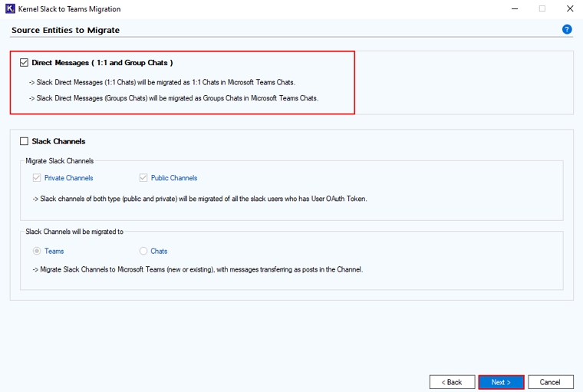Click the window title 'Kernel Slack to Teams Migration'
Image resolution: width=583 pixels, height=392 pixels.
click(70, 9)
